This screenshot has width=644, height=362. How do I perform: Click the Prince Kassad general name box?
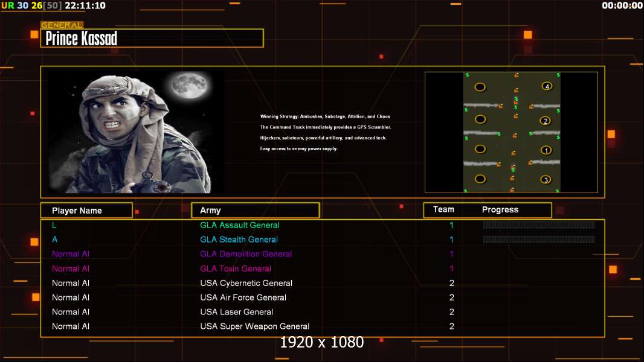coord(152,38)
